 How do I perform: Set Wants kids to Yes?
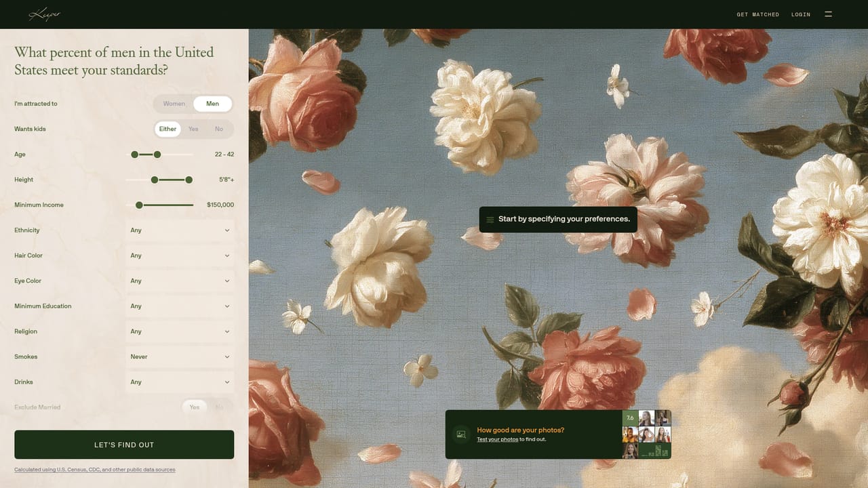193,129
